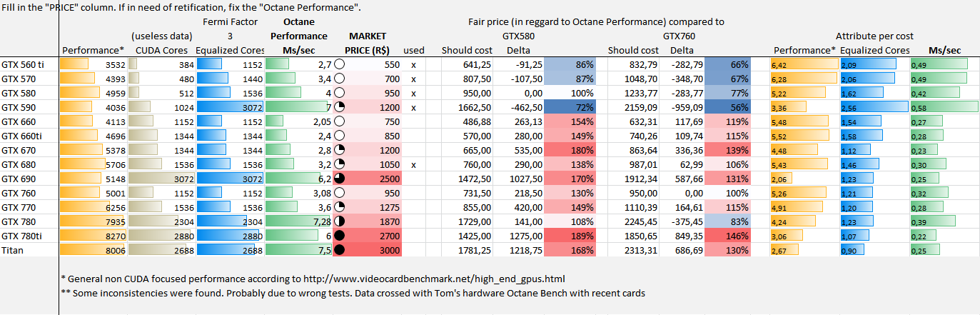Click the empty pie icon for GTX 760
Image resolution: width=980 pixels, height=315 pixels.
pos(339,193)
